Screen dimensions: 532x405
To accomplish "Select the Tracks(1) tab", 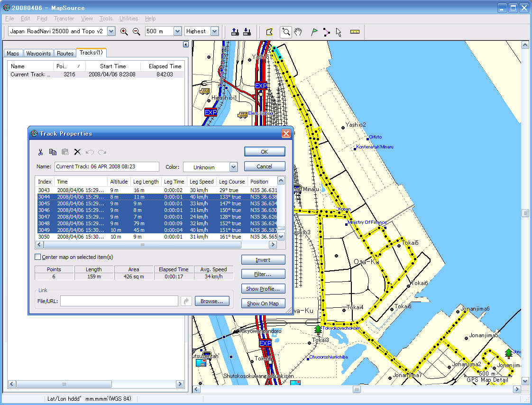I will [91, 53].
